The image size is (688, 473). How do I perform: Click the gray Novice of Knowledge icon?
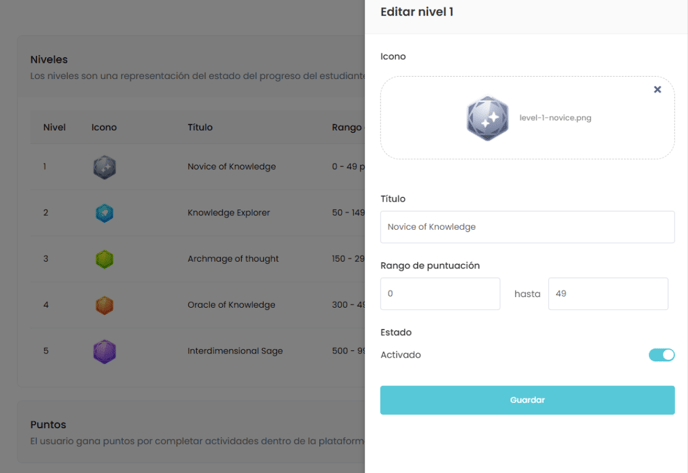point(104,167)
